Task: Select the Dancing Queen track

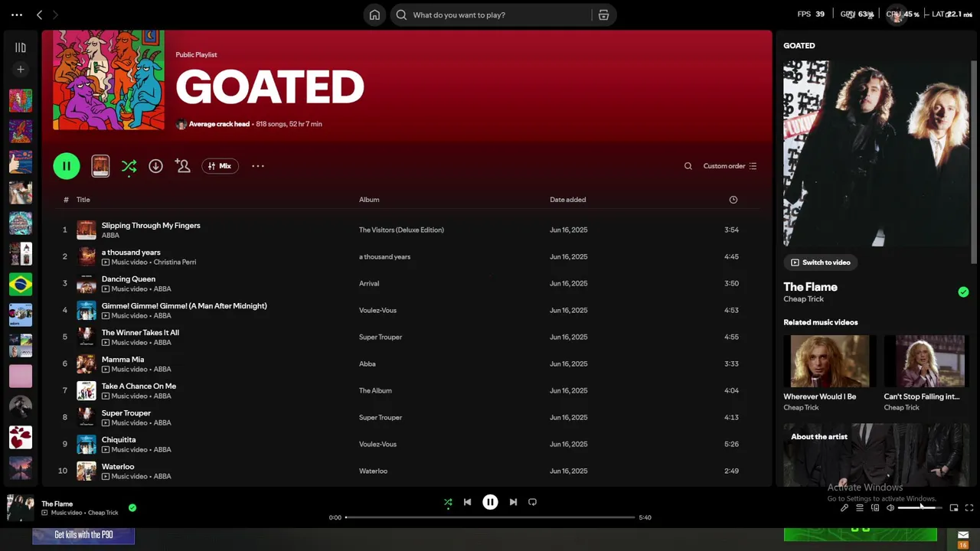Action: click(x=129, y=279)
